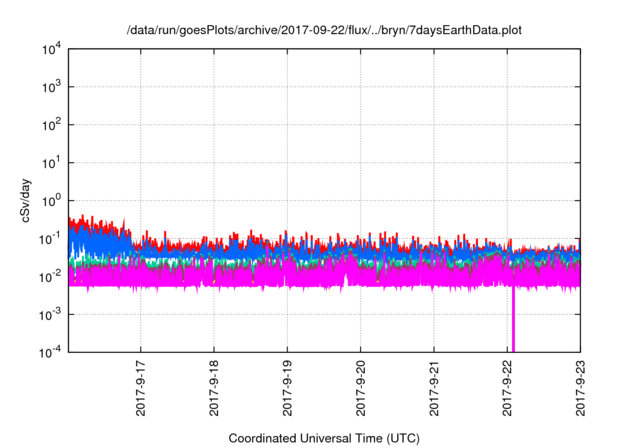Click the 2017-9-18 date tick label

click(x=214, y=388)
